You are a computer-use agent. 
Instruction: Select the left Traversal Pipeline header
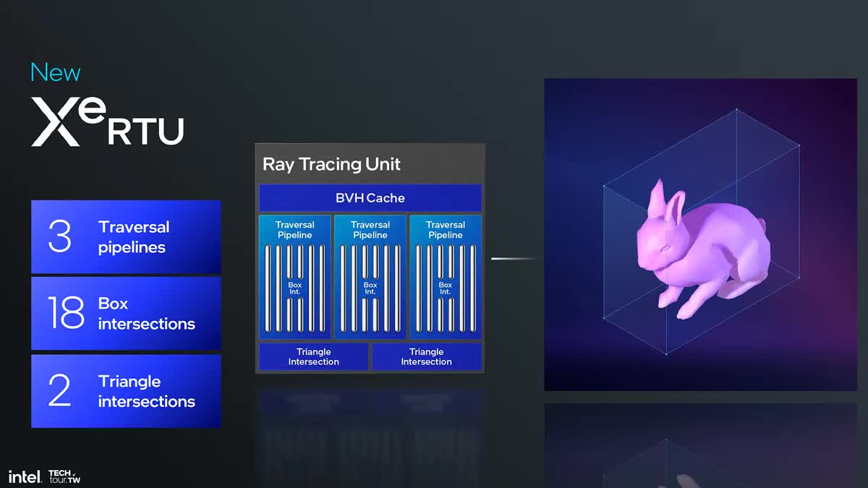(x=295, y=230)
